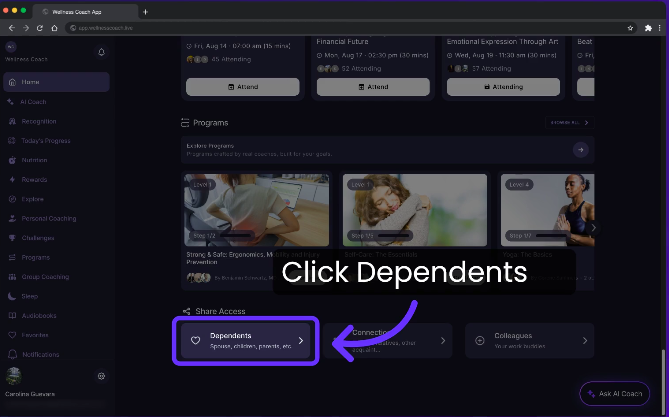
Task: Open a new browser tab with plus
Action: point(145,12)
